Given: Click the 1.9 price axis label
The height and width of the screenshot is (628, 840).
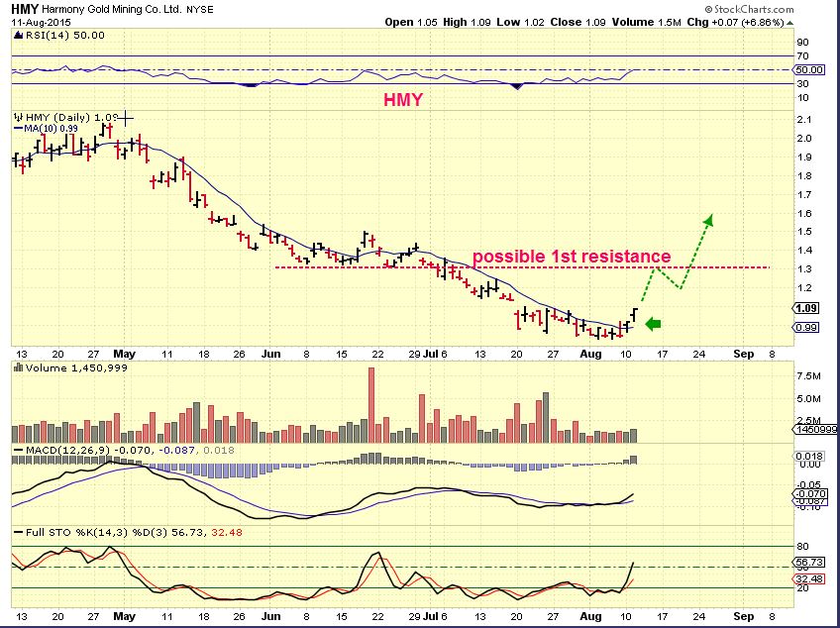Looking at the screenshot, I should [x=804, y=157].
